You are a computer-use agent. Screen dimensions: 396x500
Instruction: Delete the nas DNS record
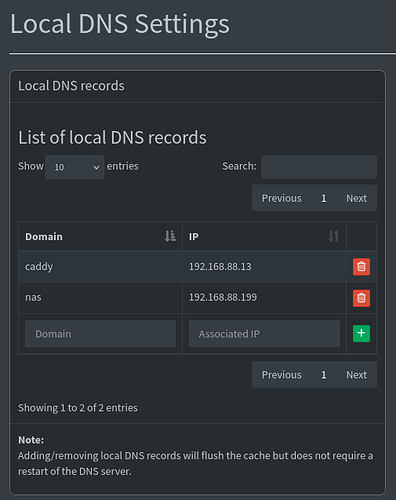[361, 298]
